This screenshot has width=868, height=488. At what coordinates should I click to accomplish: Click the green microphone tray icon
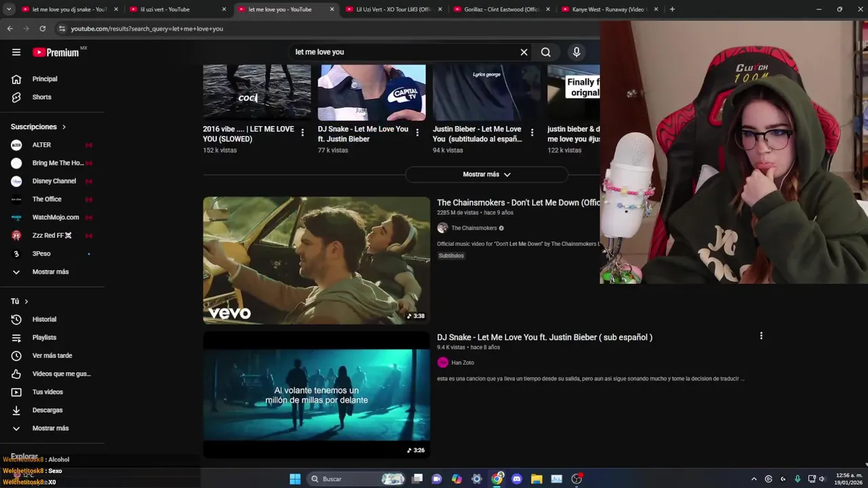click(x=797, y=479)
